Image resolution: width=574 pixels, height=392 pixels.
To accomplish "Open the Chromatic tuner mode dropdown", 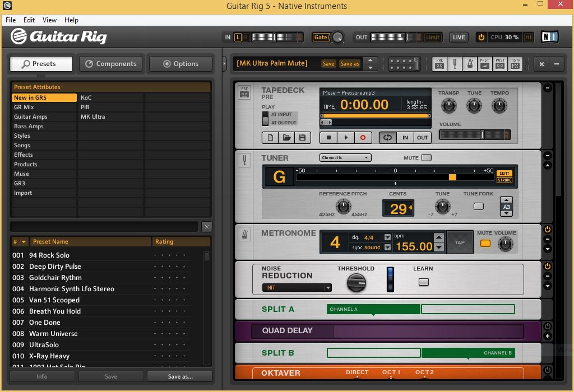I will click(x=345, y=157).
